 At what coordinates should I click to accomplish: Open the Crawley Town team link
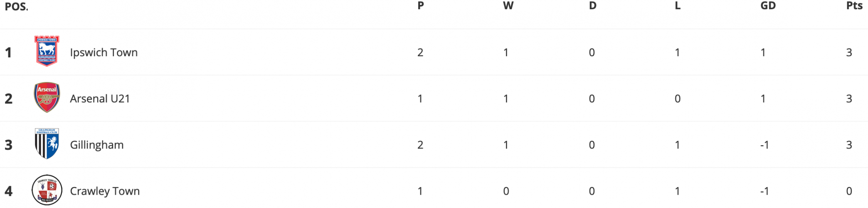pyautogui.click(x=105, y=191)
